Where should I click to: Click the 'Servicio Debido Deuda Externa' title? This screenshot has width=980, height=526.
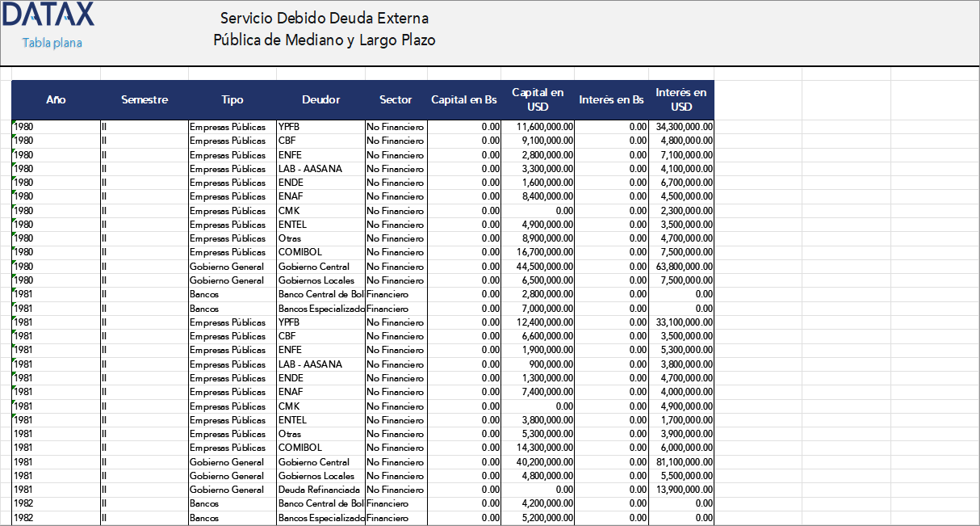pyautogui.click(x=324, y=18)
